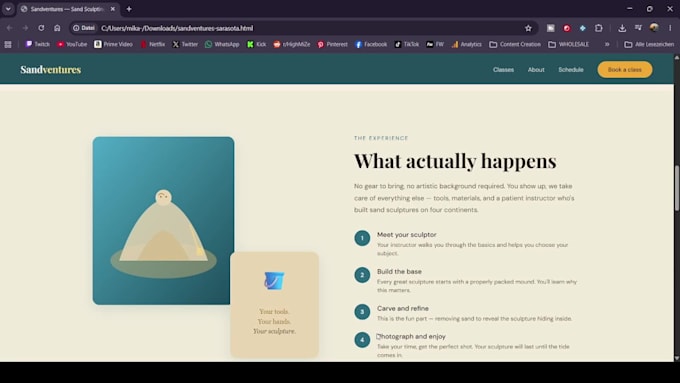This screenshot has width=680, height=383.
Task: Click the step 2 number badge
Action: [x=362, y=275]
